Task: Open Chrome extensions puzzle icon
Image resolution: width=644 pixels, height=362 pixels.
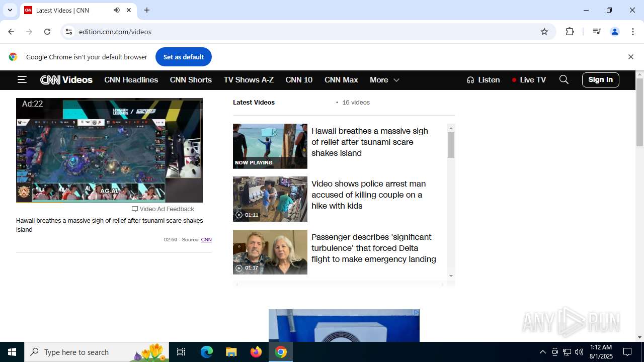Action: 570,32
